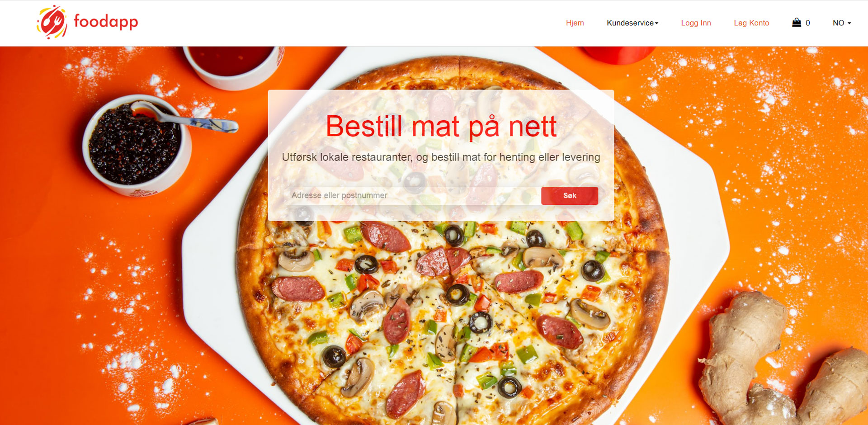This screenshot has height=425, width=868.
Task: Click the caret arrow next to NO
Action: pyautogui.click(x=849, y=24)
